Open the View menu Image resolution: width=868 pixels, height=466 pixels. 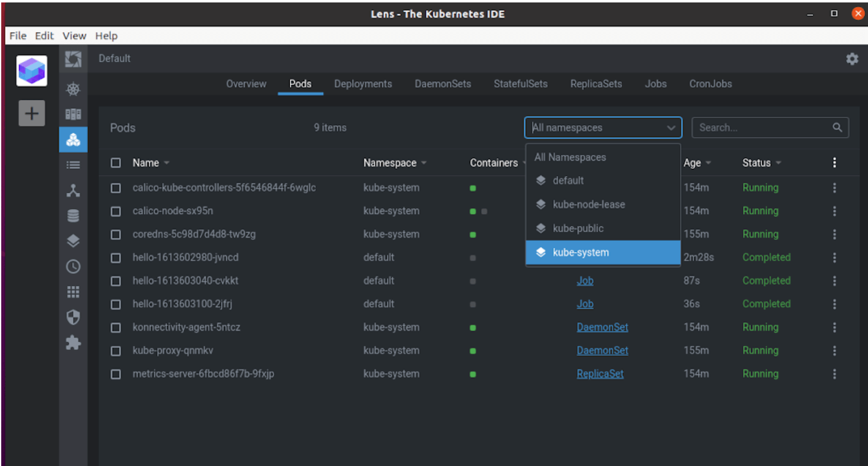coord(74,35)
